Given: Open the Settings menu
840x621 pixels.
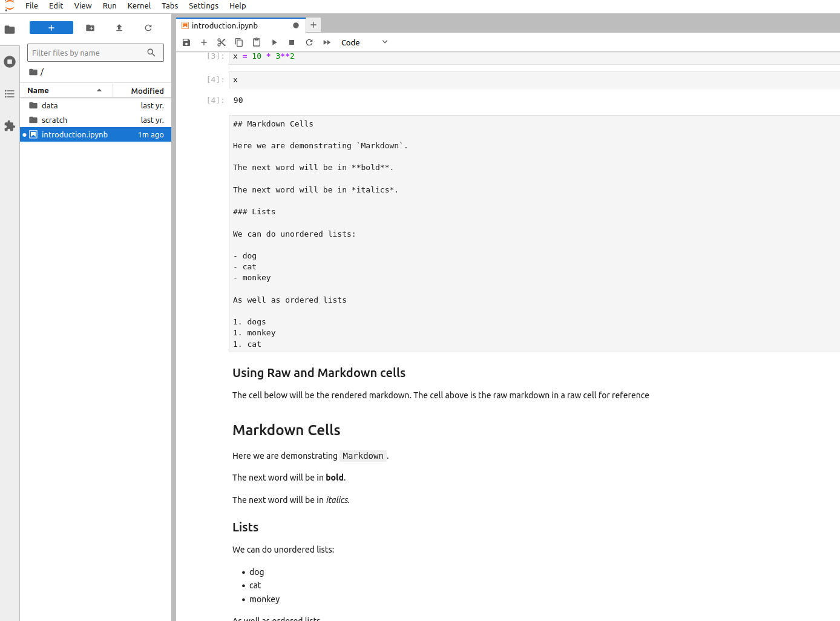Looking at the screenshot, I should click(203, 5).
